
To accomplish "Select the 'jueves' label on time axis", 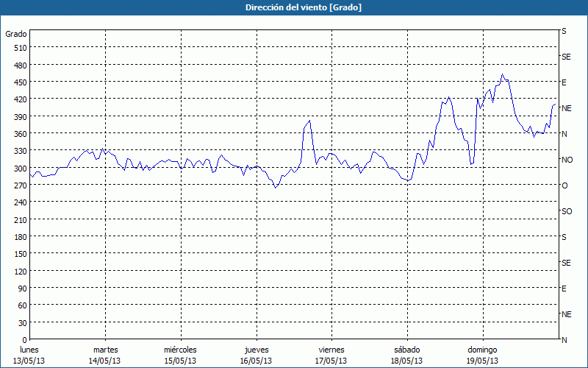I will (256, 350).
